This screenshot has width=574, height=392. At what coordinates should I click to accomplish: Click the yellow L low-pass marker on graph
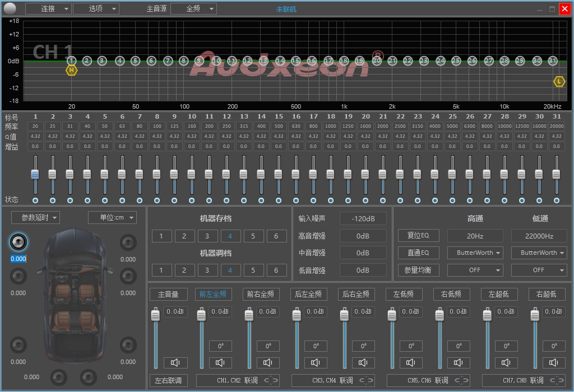[559, 82]
